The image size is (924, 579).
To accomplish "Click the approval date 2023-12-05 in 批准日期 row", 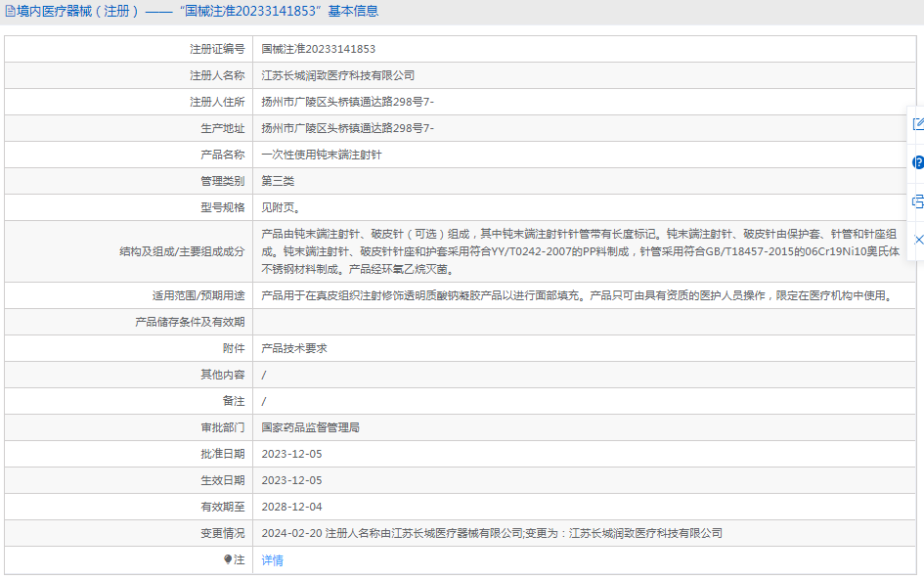I will pyautogui.click(x=291, y=454).
